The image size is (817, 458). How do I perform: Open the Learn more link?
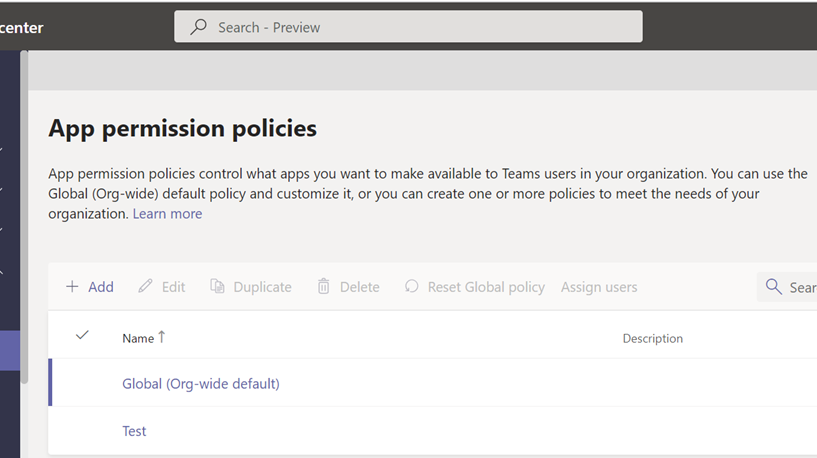tap(167, 214)
